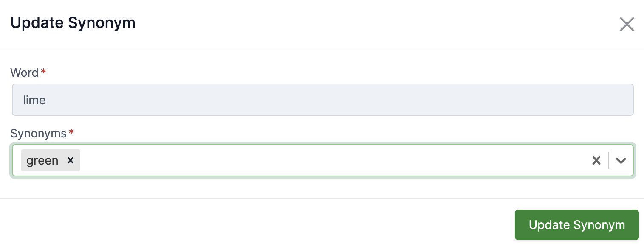Click the green Update Synonym button
644x246 pixels.
point(576,225)
